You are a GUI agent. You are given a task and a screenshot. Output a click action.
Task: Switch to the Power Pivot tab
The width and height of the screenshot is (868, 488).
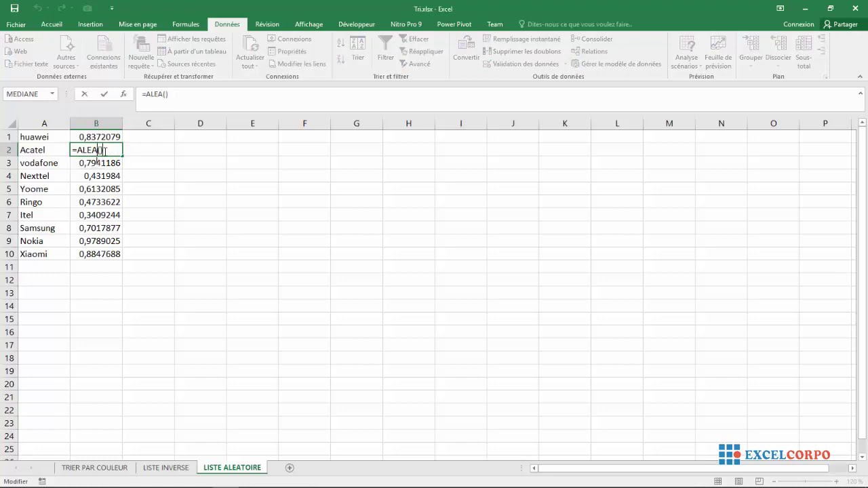(x=454, y=24)
